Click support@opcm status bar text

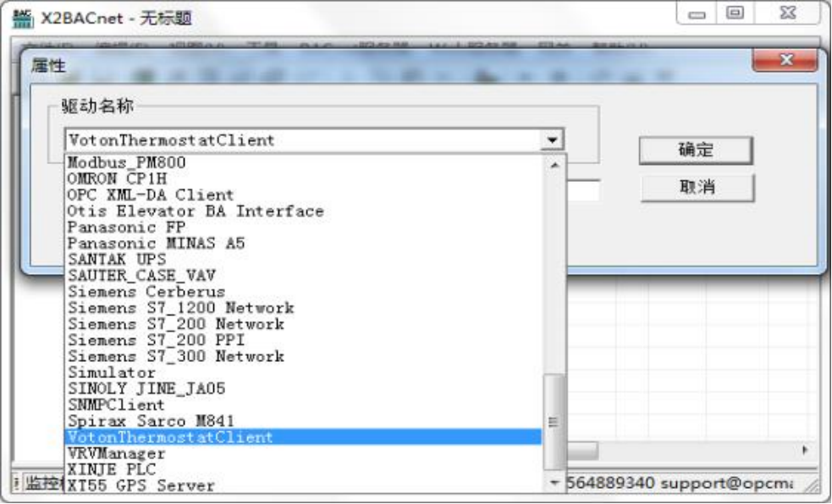coord(727,484)
